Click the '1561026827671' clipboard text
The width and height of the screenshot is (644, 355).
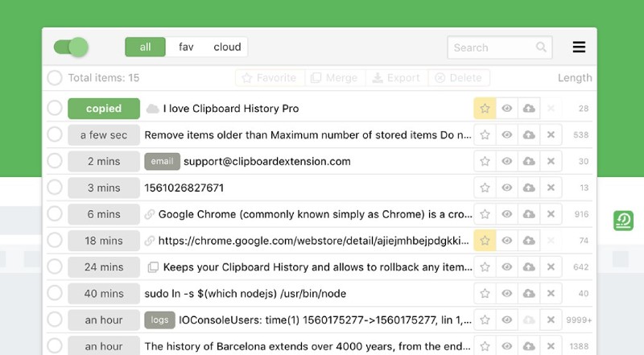tap(184, 188)
